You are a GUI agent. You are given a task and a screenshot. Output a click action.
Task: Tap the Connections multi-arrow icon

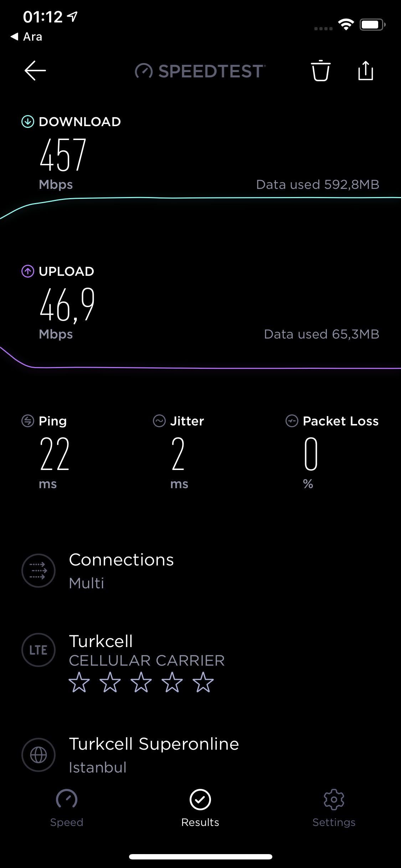(38, 570)
